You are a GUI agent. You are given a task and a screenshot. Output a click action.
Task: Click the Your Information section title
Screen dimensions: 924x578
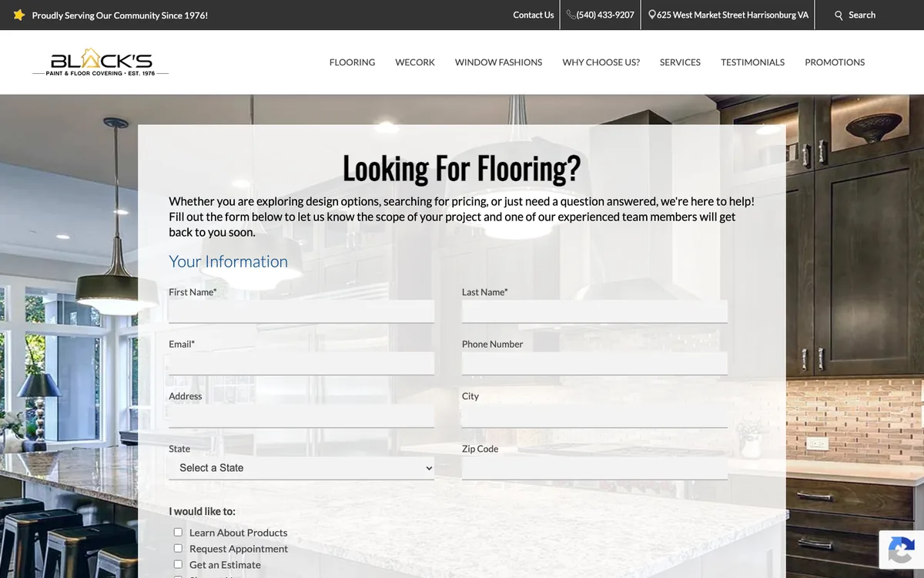coord(229,261)
